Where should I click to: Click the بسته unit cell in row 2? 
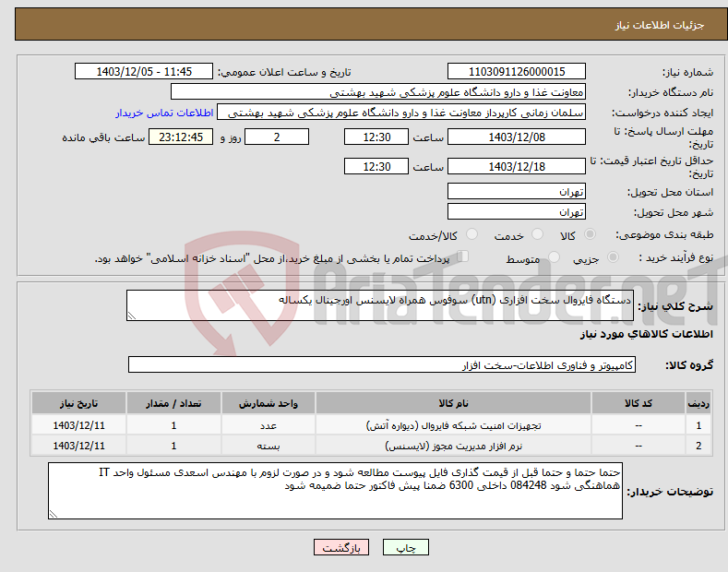coord(269,446)
